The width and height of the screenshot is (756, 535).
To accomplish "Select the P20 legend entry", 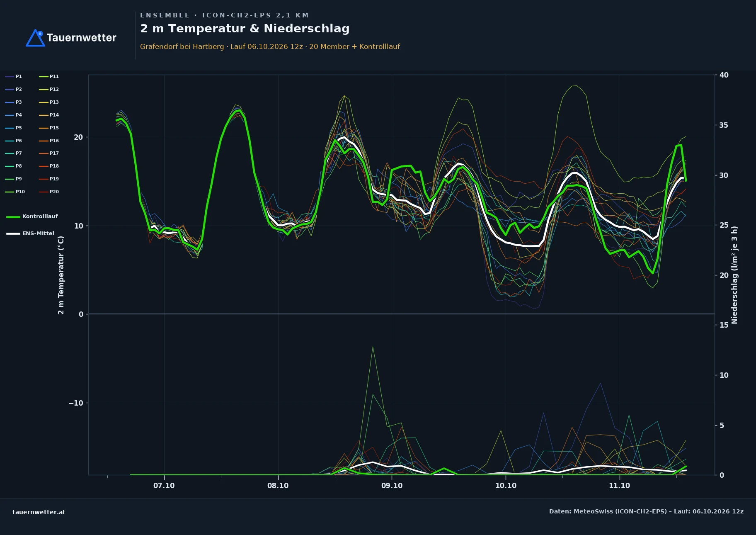I will click(49, 192).
